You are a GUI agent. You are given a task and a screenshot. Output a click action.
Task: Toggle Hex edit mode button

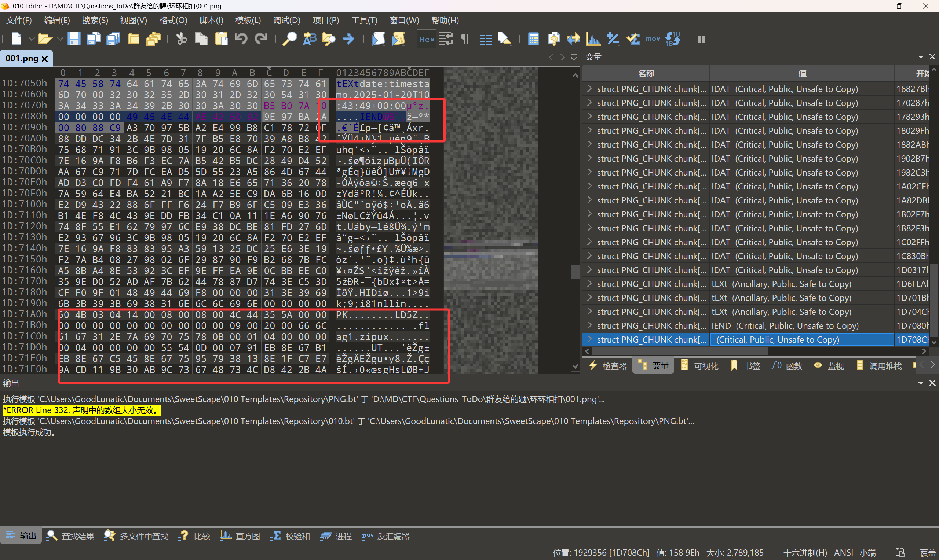point(427,39)
